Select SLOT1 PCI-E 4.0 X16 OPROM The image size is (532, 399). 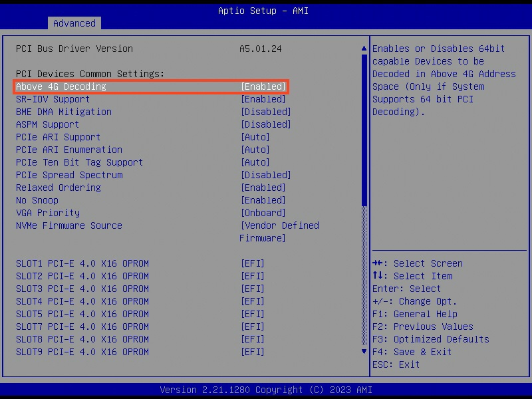pyautogui.click(x=140, y=263)
